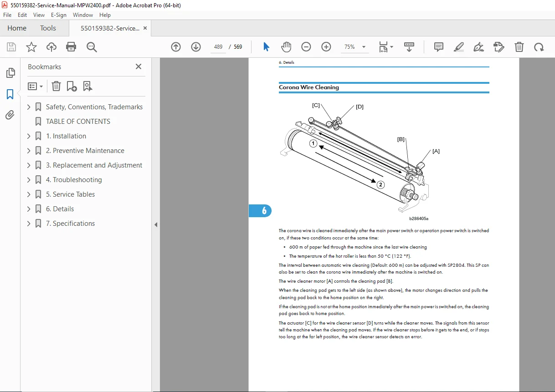555x392 pixels.
Task: Click the Edit PDF tool icon
Action: coord(499,47)
